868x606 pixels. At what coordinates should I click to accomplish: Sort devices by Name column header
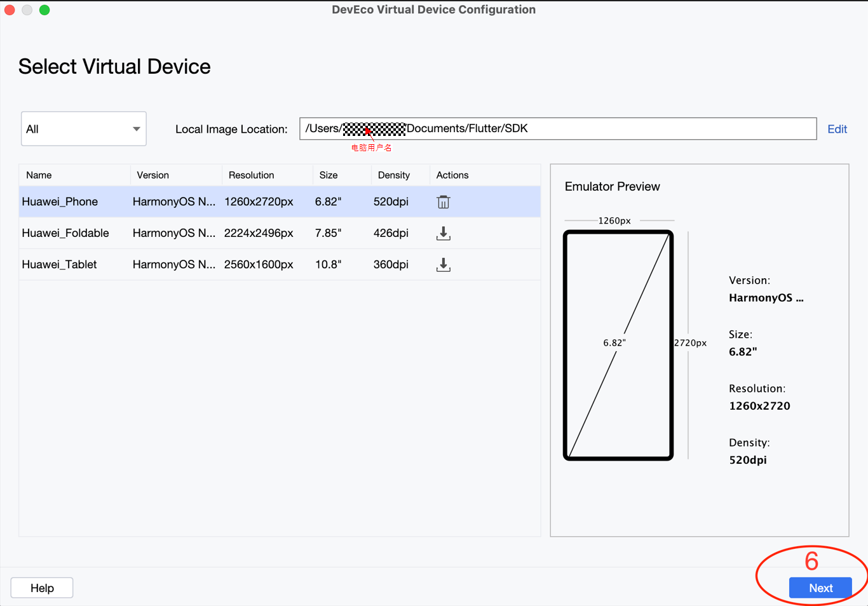pos(39,175)
